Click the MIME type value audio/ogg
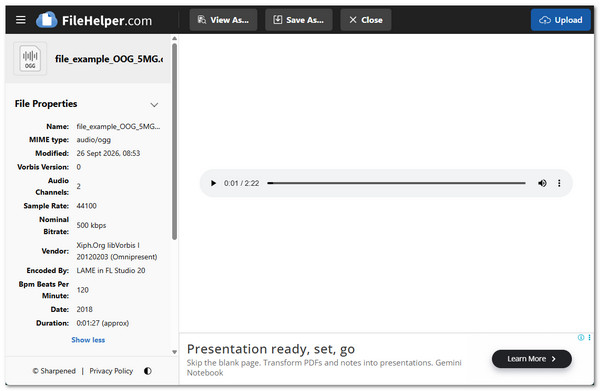Screen dimensions: 600x391 (94, 140)
